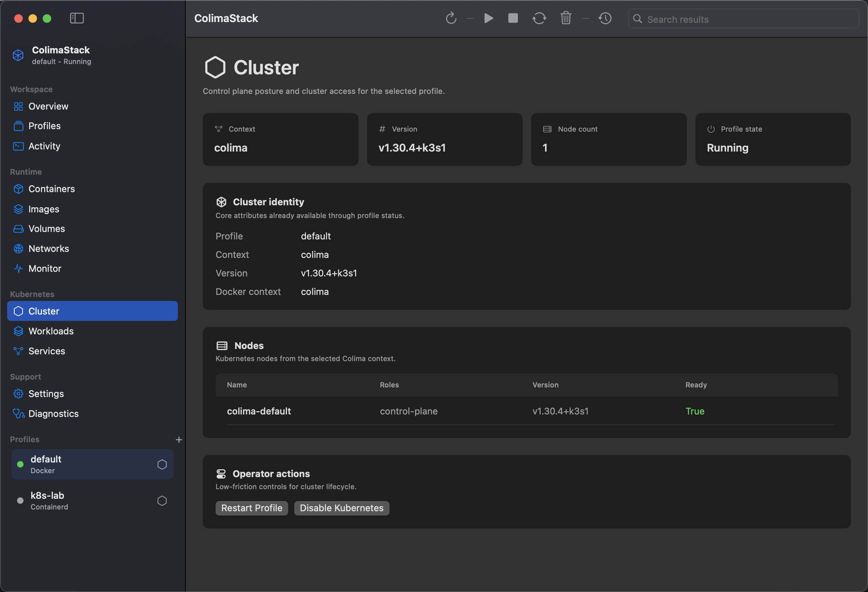Click the Activity terminal icon
868x592 pixels.
tap(18, 146)
